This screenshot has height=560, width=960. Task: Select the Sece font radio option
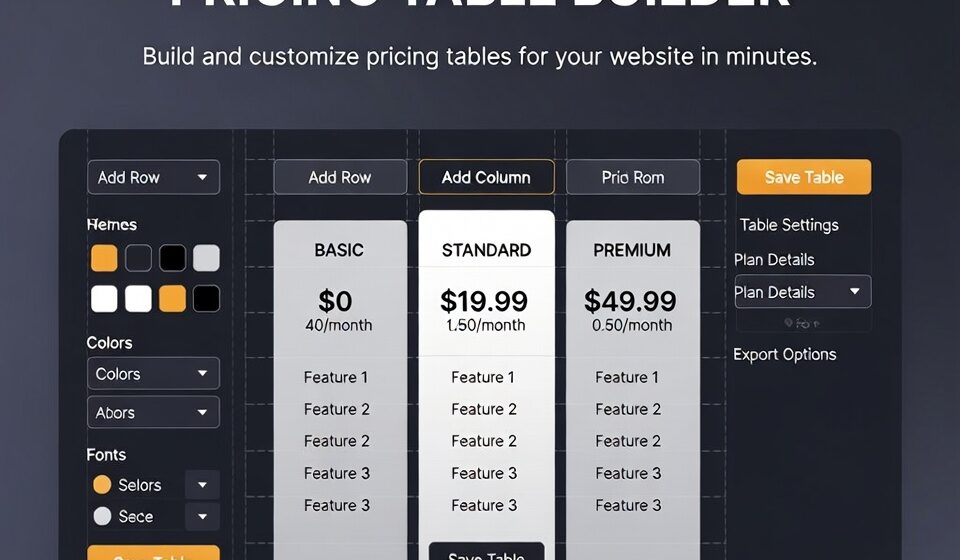pyautogui.click(x=102, y=517)
